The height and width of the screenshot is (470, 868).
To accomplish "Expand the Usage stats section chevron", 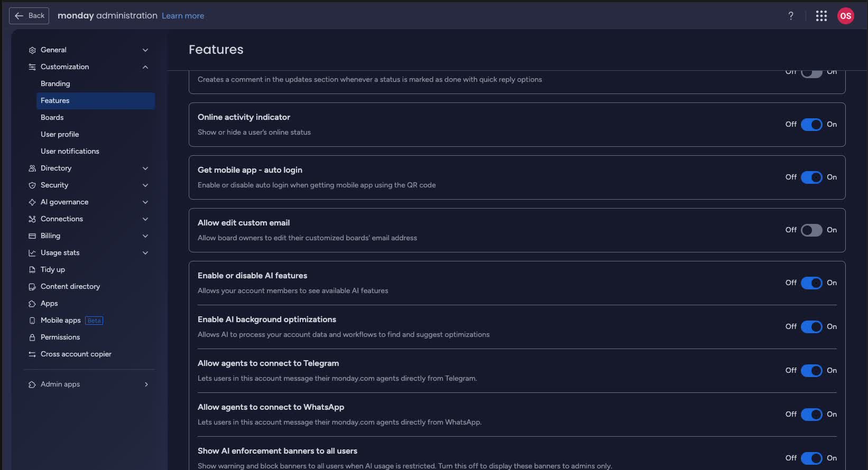I will point(145,253).
